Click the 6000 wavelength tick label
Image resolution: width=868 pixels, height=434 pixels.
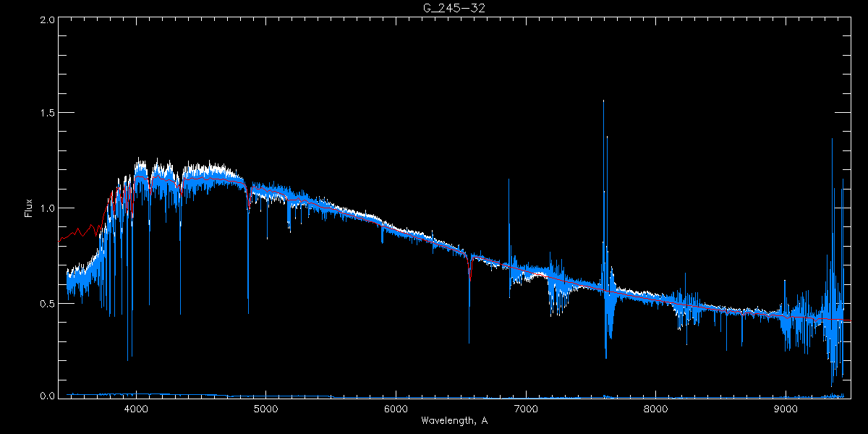396,408
